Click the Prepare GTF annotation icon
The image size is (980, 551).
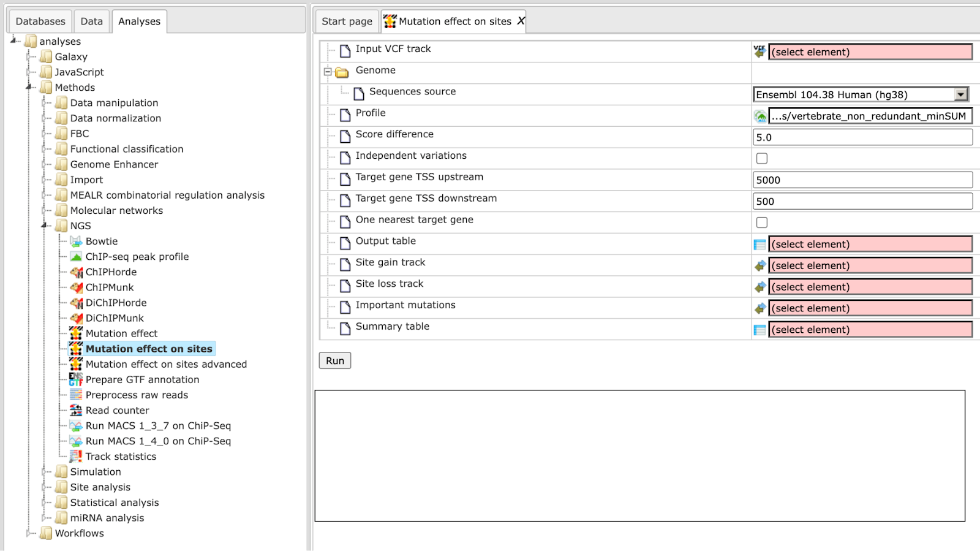76,379
